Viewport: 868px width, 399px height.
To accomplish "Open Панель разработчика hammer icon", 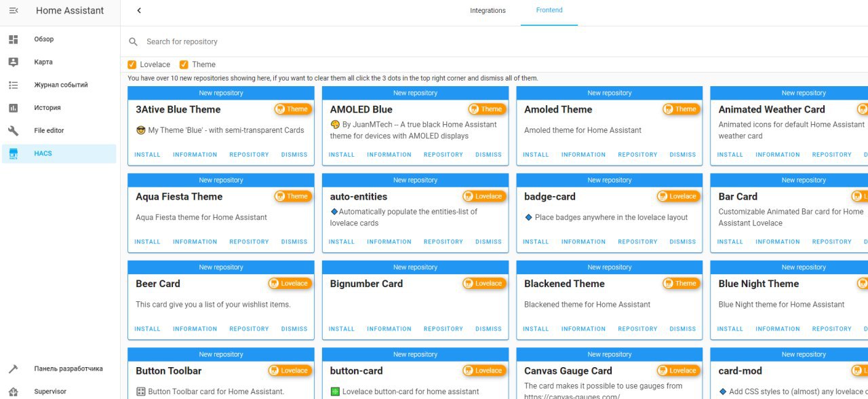I will [13, 369].
